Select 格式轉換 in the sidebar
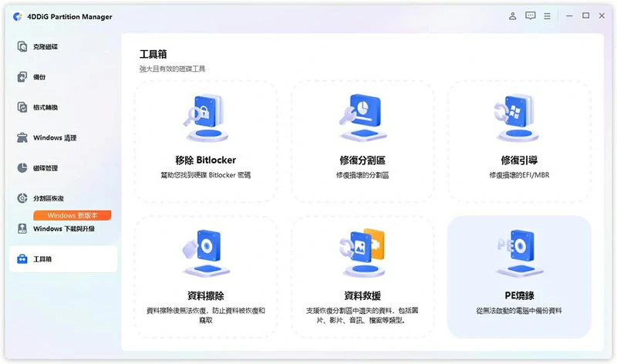617x364 pixels. tap(46, 107)
